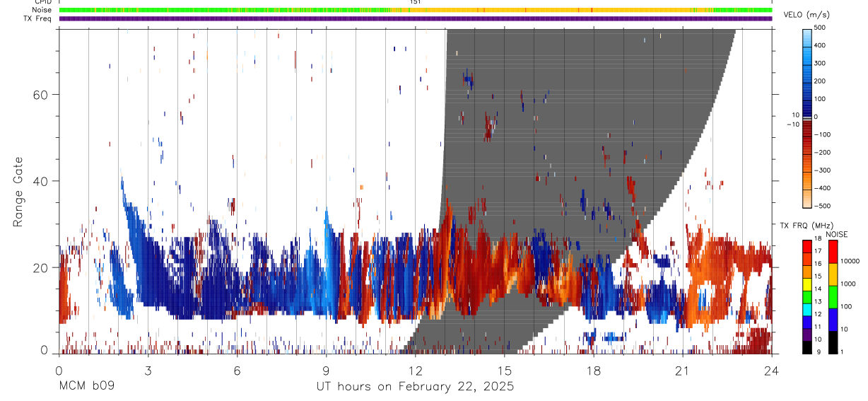
Task: Click the yellow segment of TX FRQ colorbar
Action: coord(807,284)
